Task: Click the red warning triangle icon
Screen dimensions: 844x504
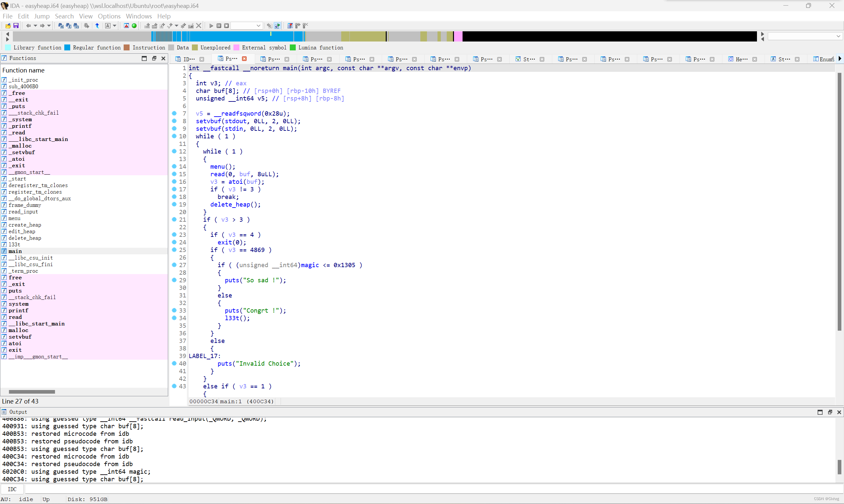Action: click(x=127, y=26)
